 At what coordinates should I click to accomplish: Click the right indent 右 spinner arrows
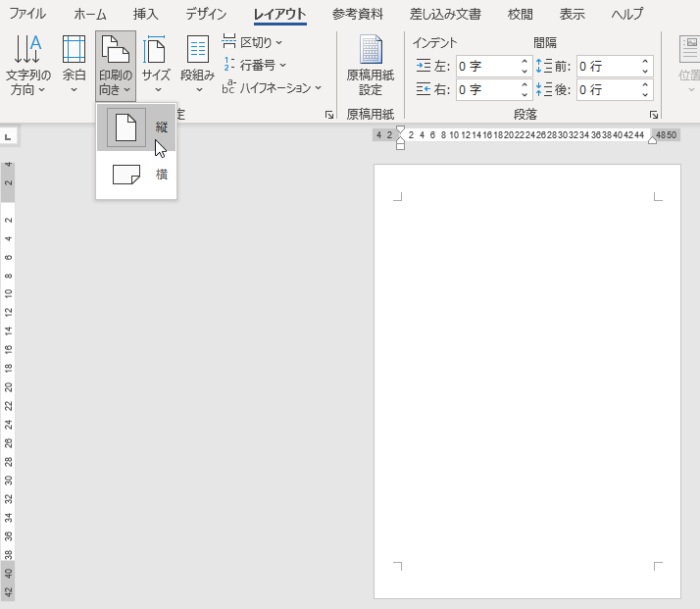[x=525, y=90]
